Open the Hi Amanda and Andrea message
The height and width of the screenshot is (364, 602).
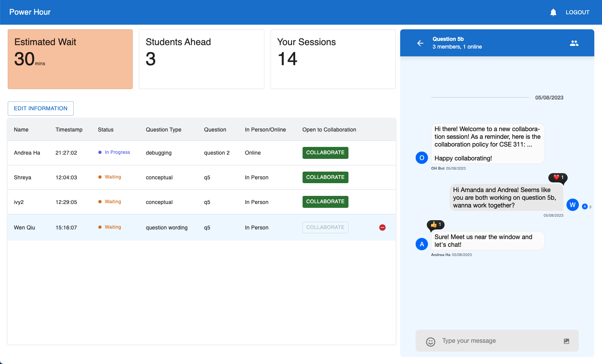[506, 197]
